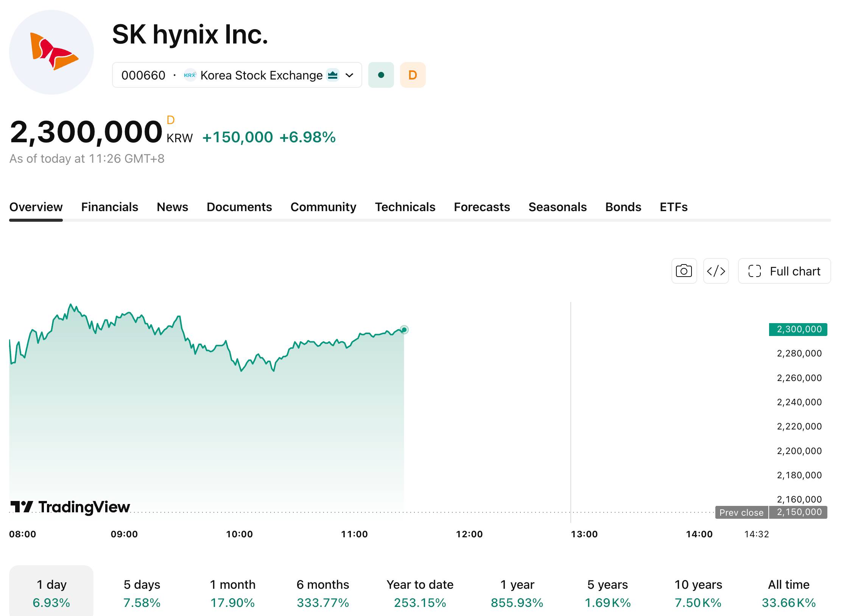
Task: Click the green market open status dot
Action: pyautogui.click(x=381, y=75)
